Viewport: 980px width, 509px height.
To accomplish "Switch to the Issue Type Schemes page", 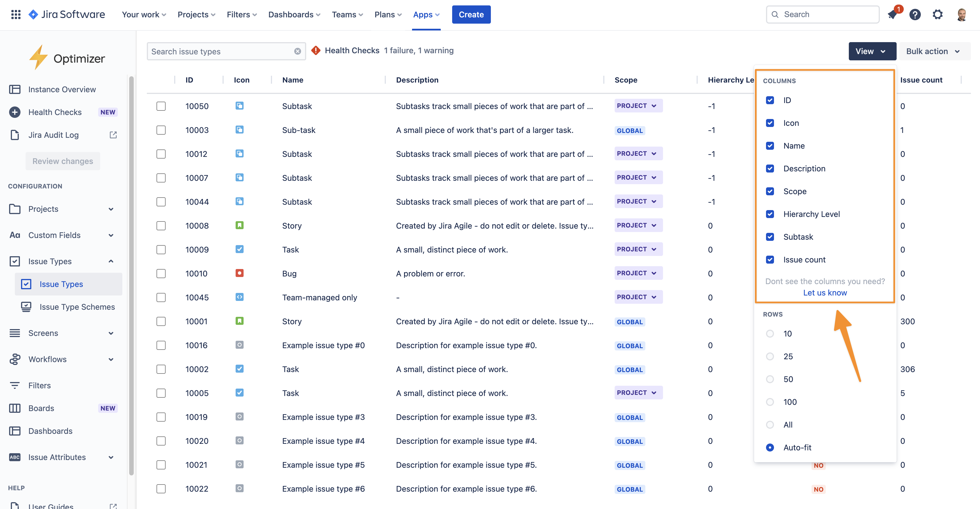I will click(x=77, y=307).
